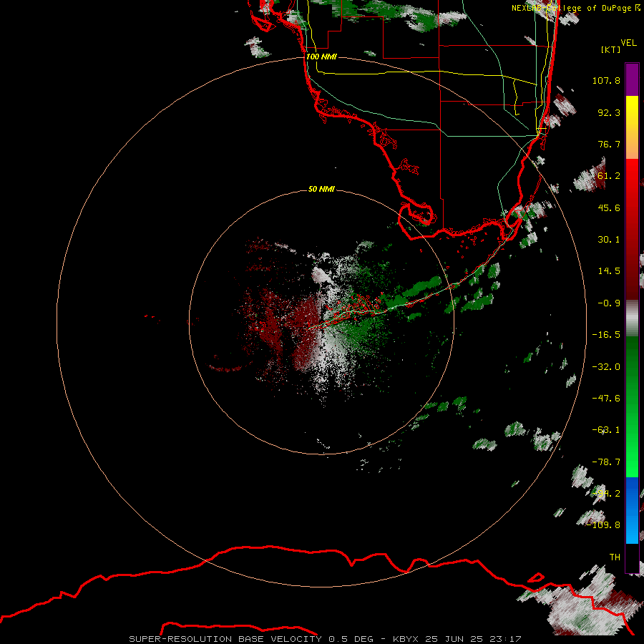
Task: Click the -32.0 legend value
Action: [606, 367]
